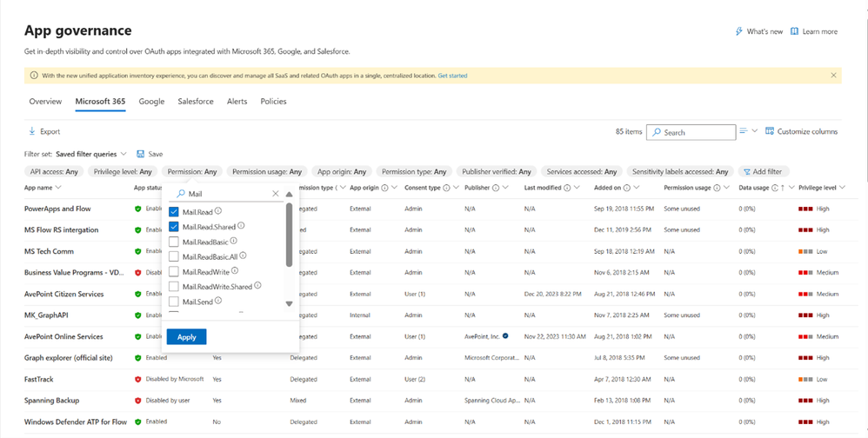Uncheck the Mail.Read.Shared checkbox

[174, 227]
